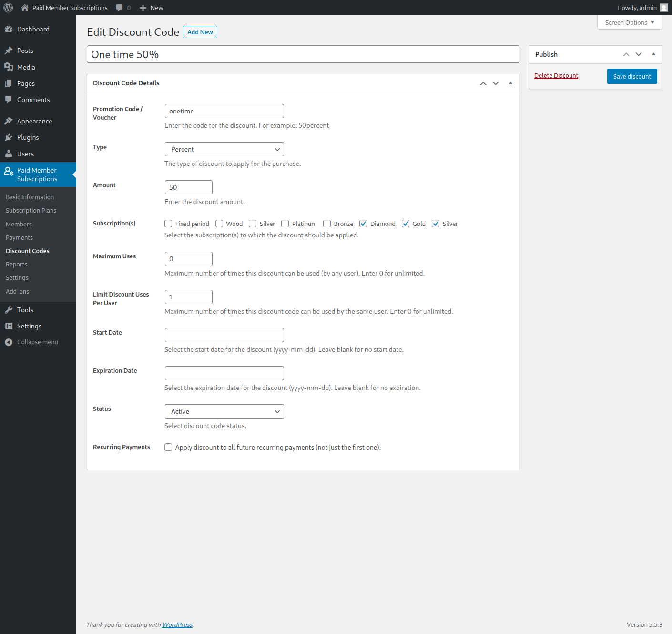Open the Status dropdown
The width and height of the screenshot is (672, 634).
coord(224,411)
